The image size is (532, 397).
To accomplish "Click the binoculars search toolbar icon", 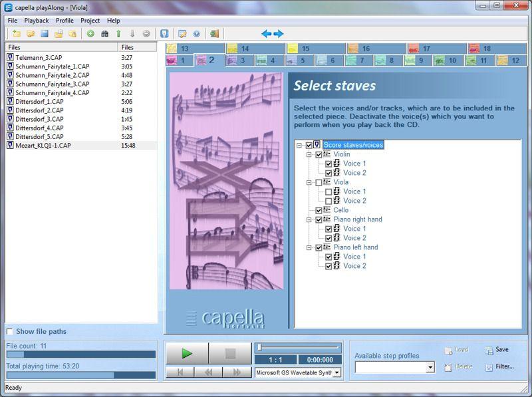I will 104,34.
